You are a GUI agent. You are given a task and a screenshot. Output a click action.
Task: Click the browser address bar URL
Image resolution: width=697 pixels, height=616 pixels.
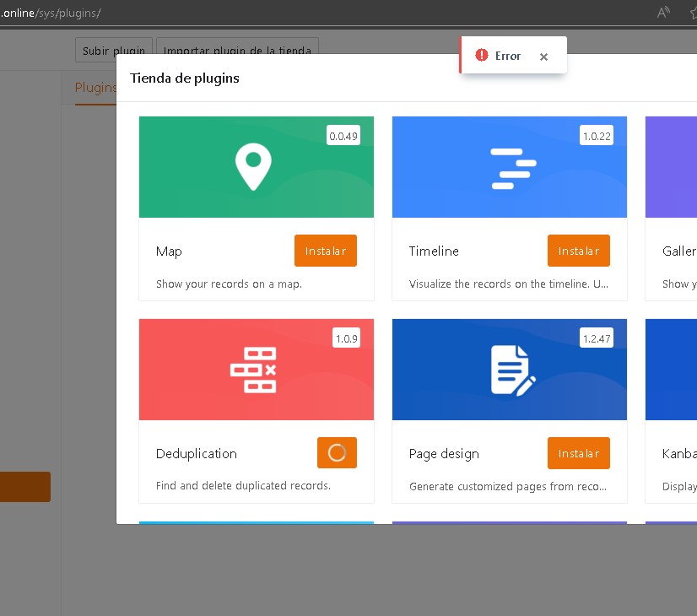click(x=51, y=14)
